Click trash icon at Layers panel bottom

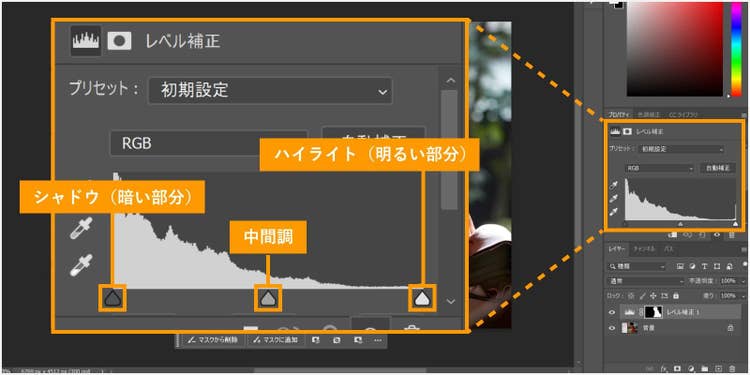732,368
